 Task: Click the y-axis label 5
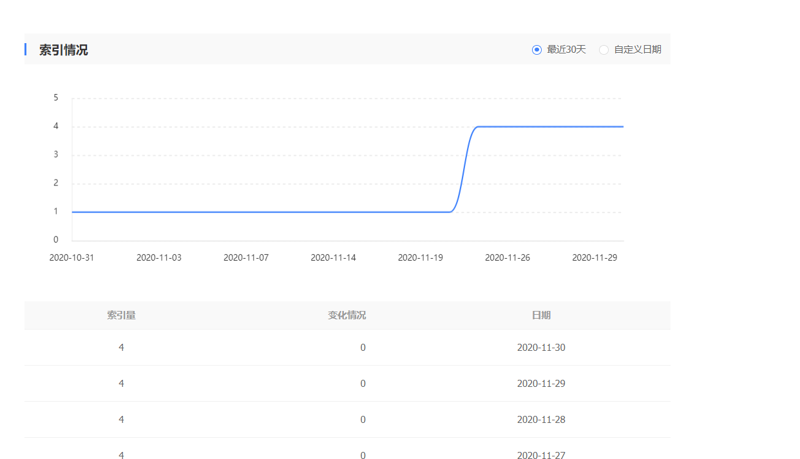[56, 98]
